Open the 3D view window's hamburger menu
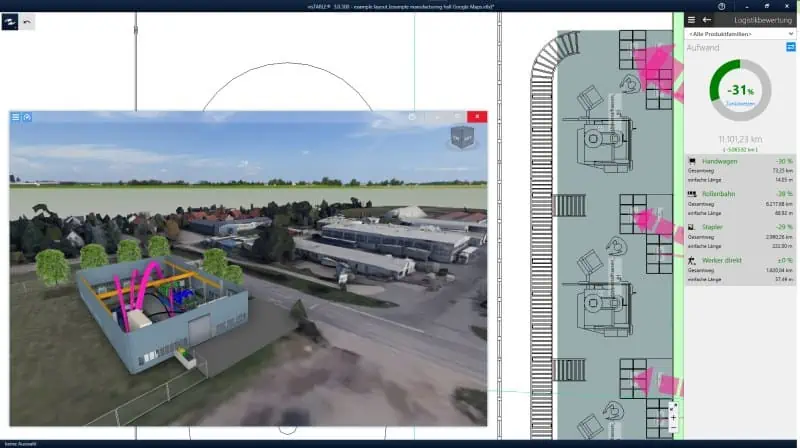The image size is (800, 448). pos(16,117)
